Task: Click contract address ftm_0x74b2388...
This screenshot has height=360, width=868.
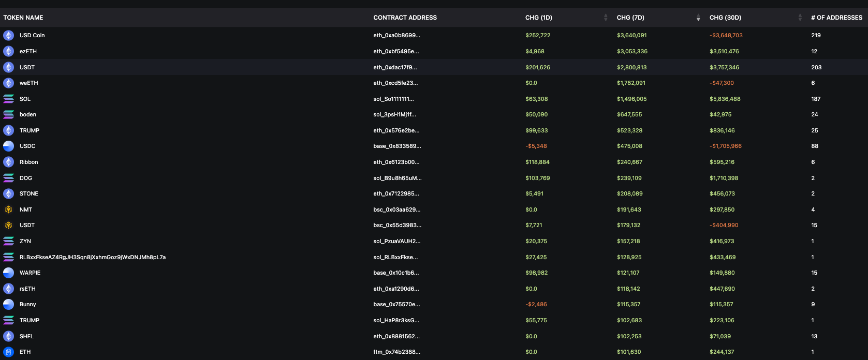Action: pyautogui.click(x=397, y=352)
